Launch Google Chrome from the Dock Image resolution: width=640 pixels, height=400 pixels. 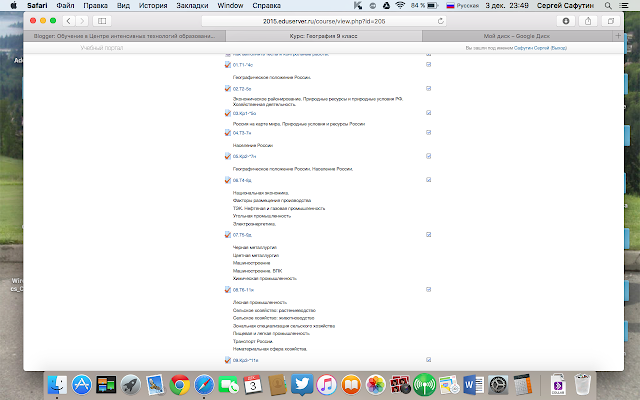180,384
